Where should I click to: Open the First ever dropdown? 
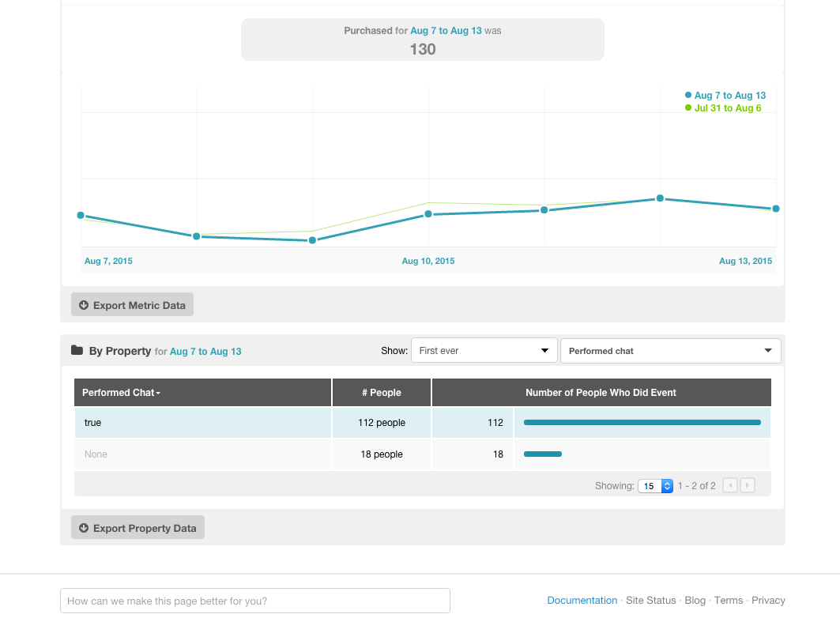[484, 351]
